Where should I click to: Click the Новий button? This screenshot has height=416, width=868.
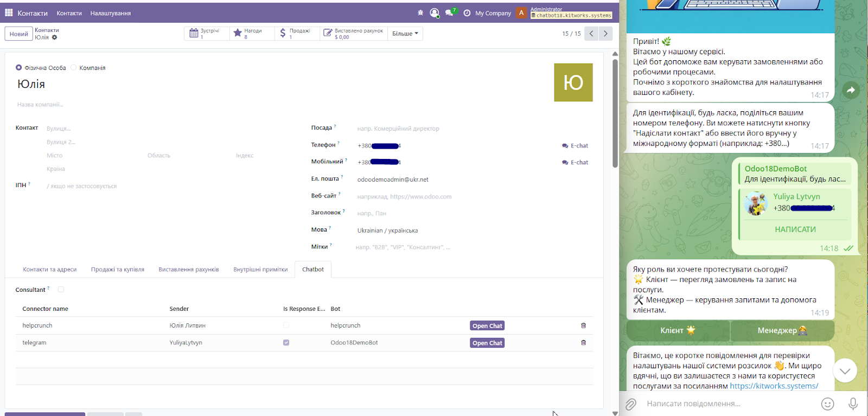coord(18,34)
